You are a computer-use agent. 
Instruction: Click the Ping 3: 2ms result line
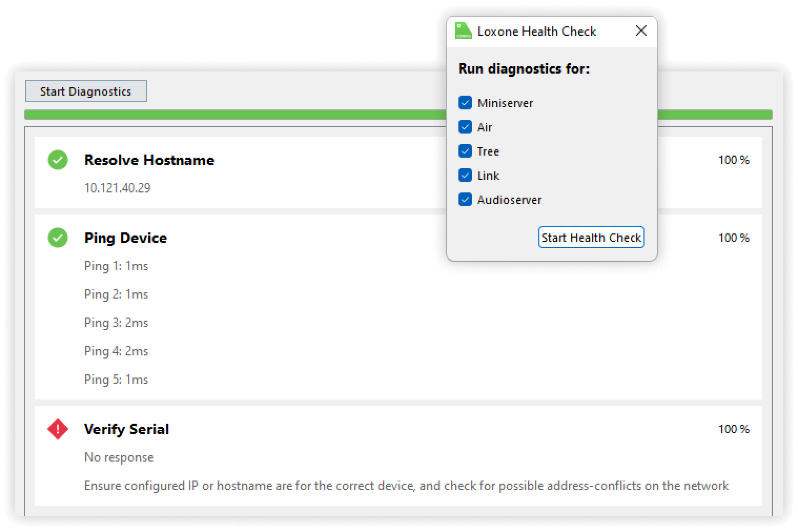(x=116, y=323)
